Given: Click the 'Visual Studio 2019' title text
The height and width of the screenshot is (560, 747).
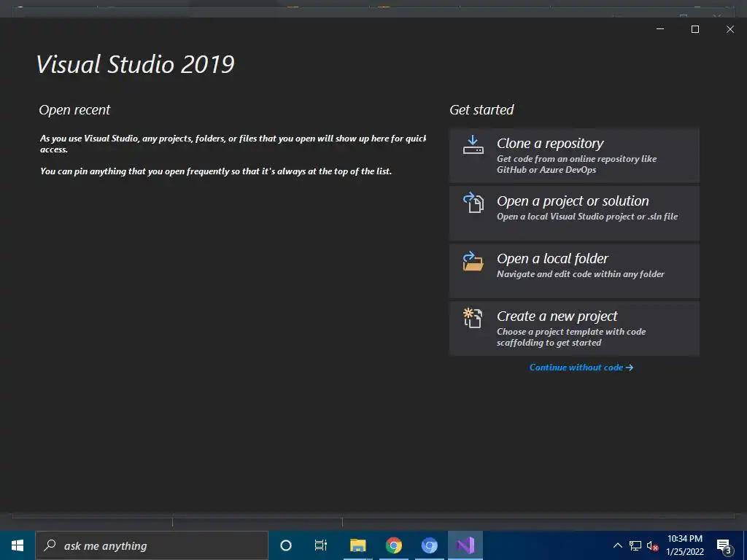Looking at the screenshot, I should [135, 64].
